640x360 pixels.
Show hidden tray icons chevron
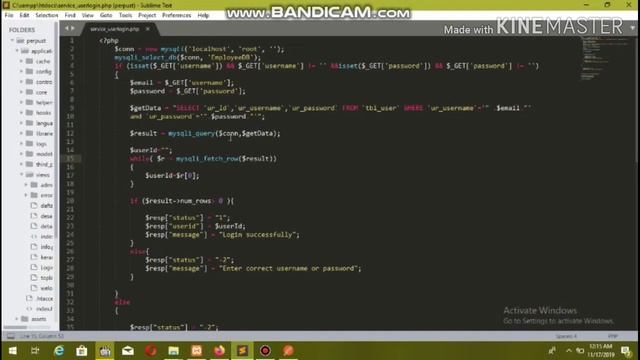569,350
